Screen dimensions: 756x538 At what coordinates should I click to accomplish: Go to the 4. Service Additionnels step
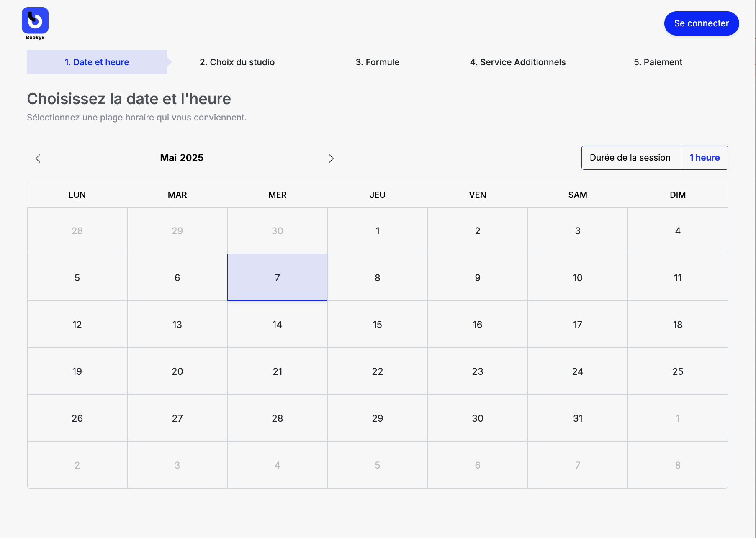click(x=518, y=62)
